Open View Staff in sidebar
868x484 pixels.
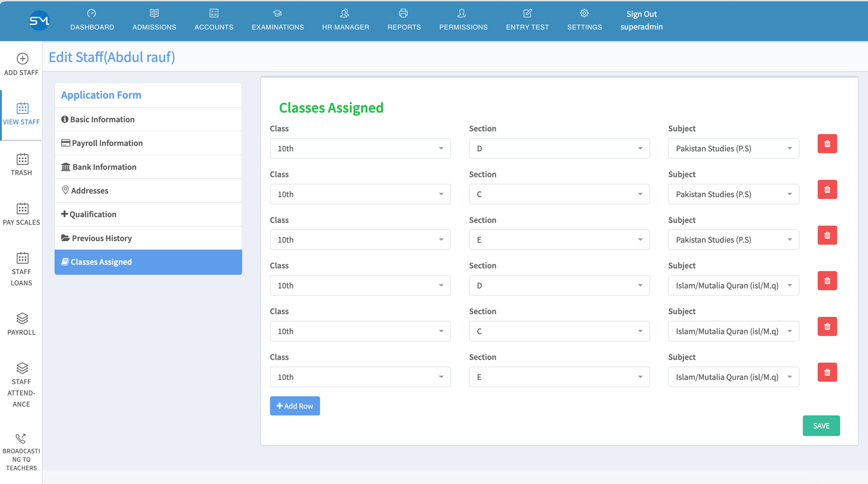22,115
